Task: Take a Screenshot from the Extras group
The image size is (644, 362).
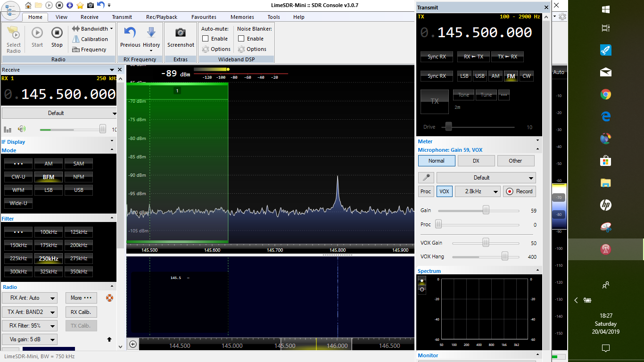Action: (x=181, y=37)
